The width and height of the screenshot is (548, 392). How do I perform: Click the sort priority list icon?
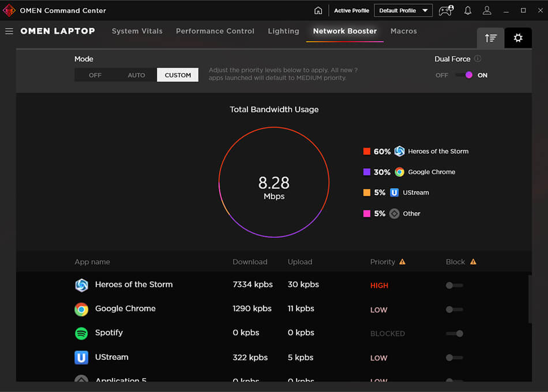click(490, 37)
